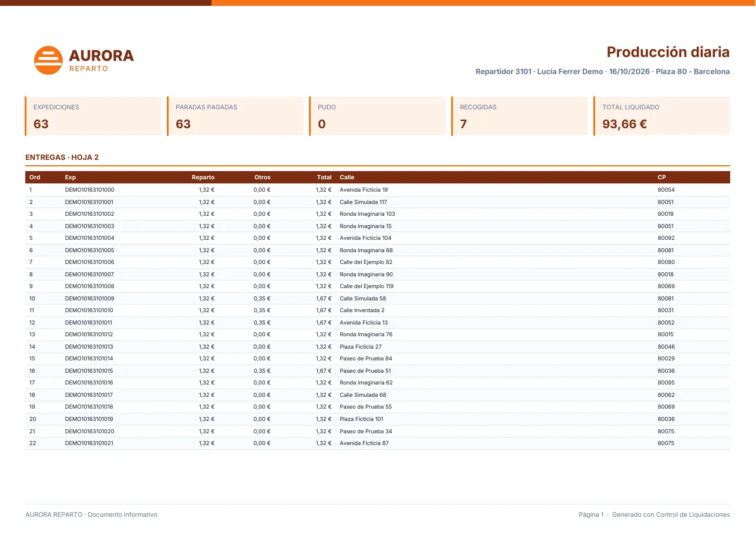Click street Avenida Ficticia 87
The width and height of the screenshot is (756, 535).
[x=364, y=443]
